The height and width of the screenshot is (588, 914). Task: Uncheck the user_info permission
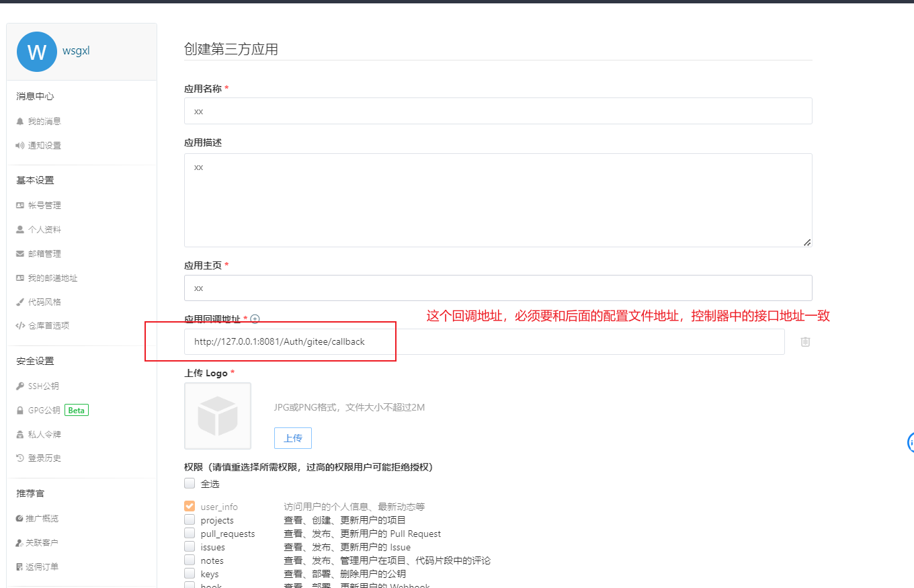coord(189,506)
